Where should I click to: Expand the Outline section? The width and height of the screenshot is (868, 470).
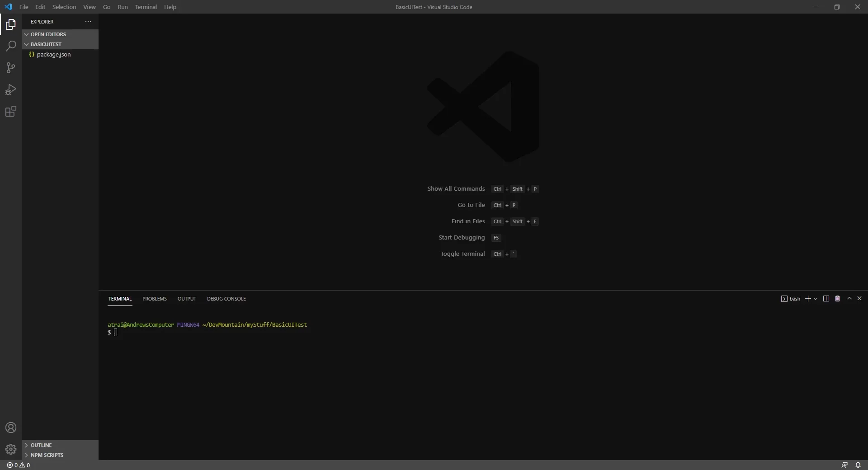coord(60,445)
